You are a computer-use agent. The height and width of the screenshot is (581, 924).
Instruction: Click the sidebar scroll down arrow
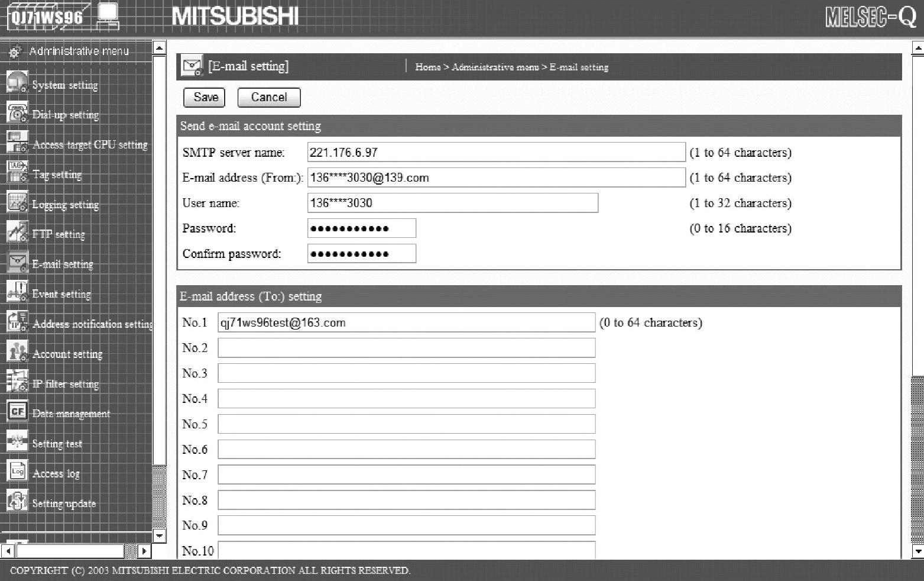159,536
